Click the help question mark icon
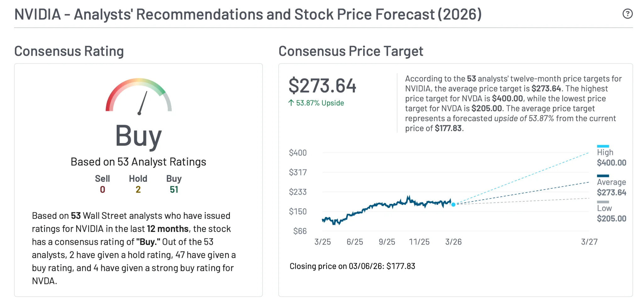 [627, 14]
